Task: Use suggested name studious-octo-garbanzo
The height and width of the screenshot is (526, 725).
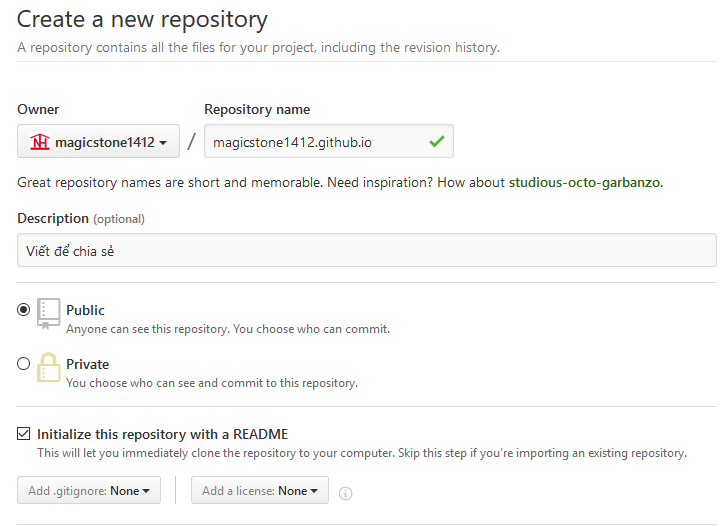Action: 584,183
